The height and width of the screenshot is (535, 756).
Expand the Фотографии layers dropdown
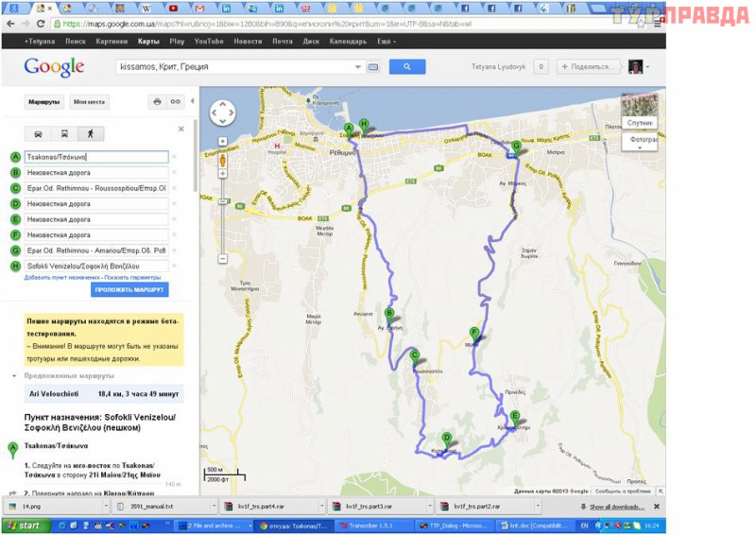click(x=640, y=142)
